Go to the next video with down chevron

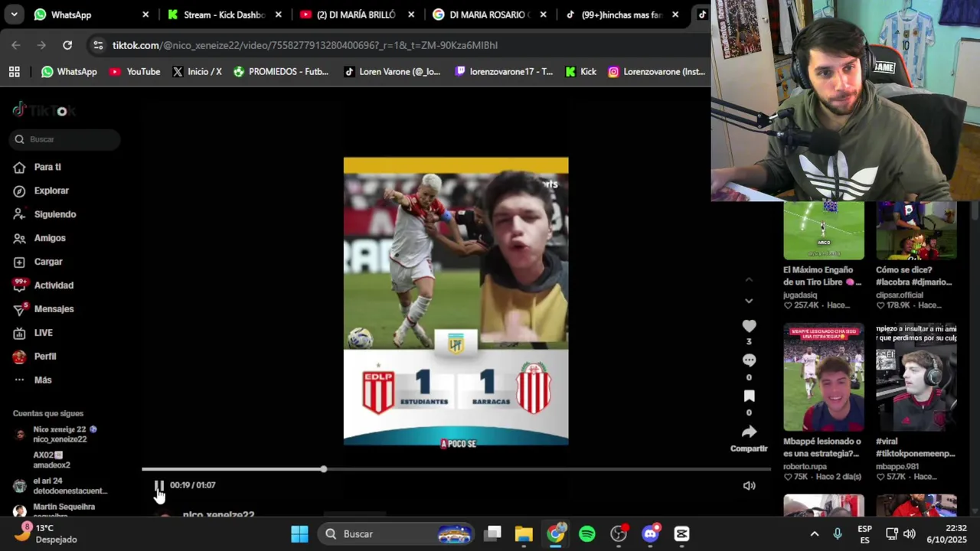tap(749, 301)
